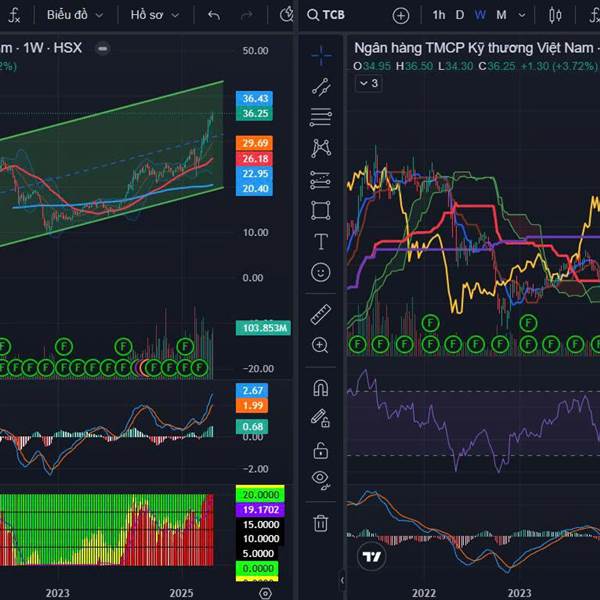Image resolution: width=600 pixels, height=600 pixels.
Task: Open indicators fx in right chart toolbar
Action: pos(595,15)
